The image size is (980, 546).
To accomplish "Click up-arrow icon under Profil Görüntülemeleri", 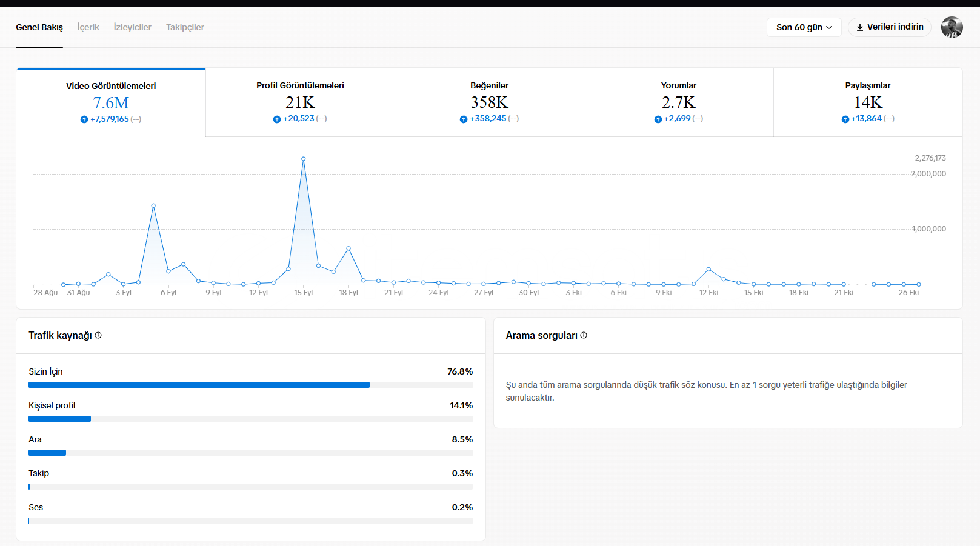I will [277, 119].
